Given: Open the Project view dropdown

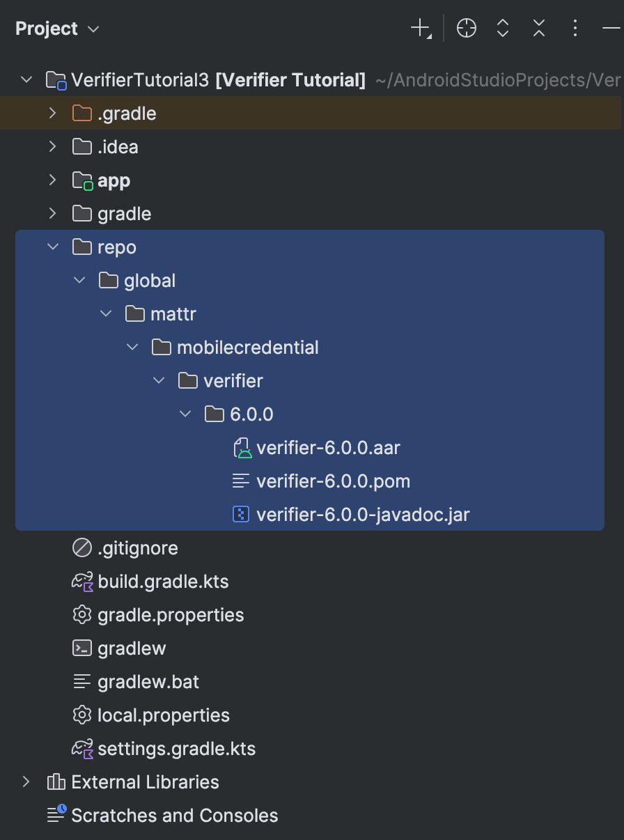Looking at the screenshot, I should click(57, 29).
